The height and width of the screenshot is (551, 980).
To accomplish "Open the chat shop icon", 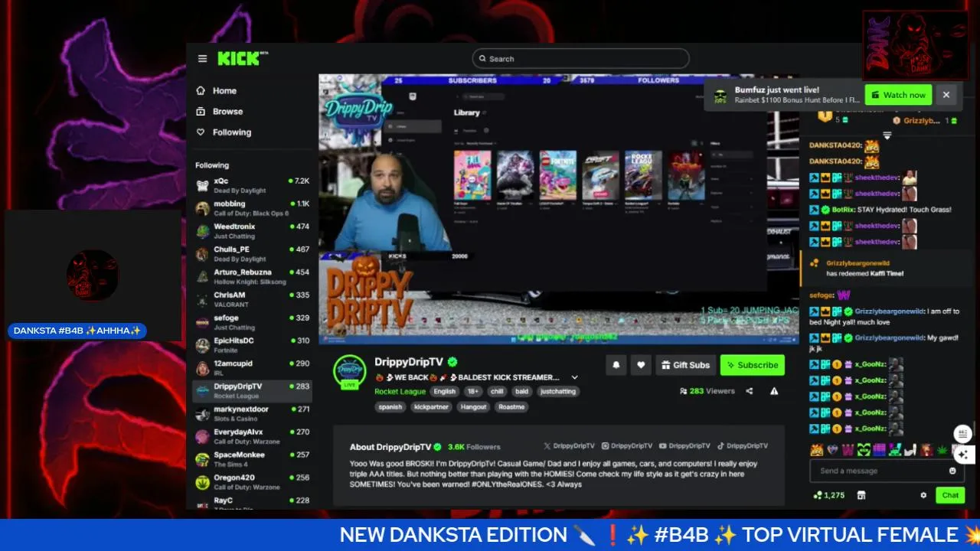I will click(861, 495).
